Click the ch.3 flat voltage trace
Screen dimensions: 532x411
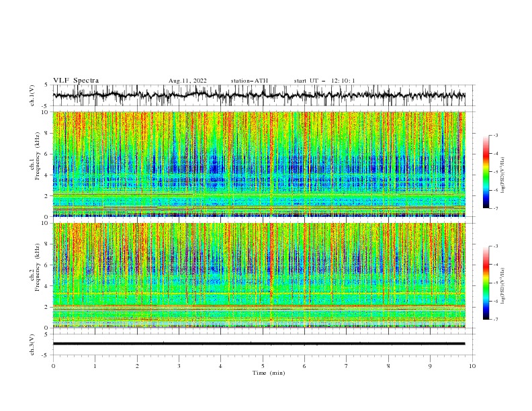[x=259, y=344]
